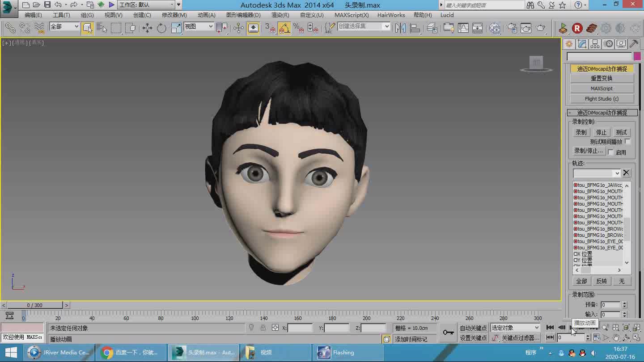Click the Select and Link tool
The width and height of the screenshot is (644, 362).
pos(10,28)
